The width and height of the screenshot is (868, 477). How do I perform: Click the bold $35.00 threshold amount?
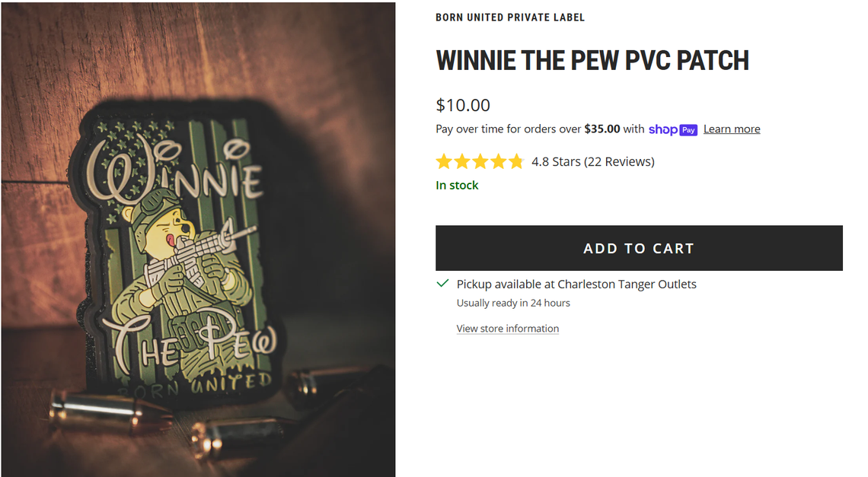tap(602, 129)
